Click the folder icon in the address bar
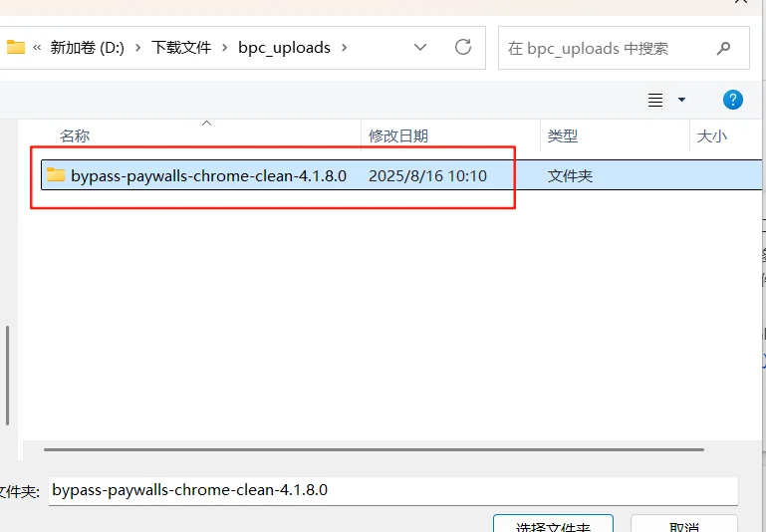 tap(16, 47)
